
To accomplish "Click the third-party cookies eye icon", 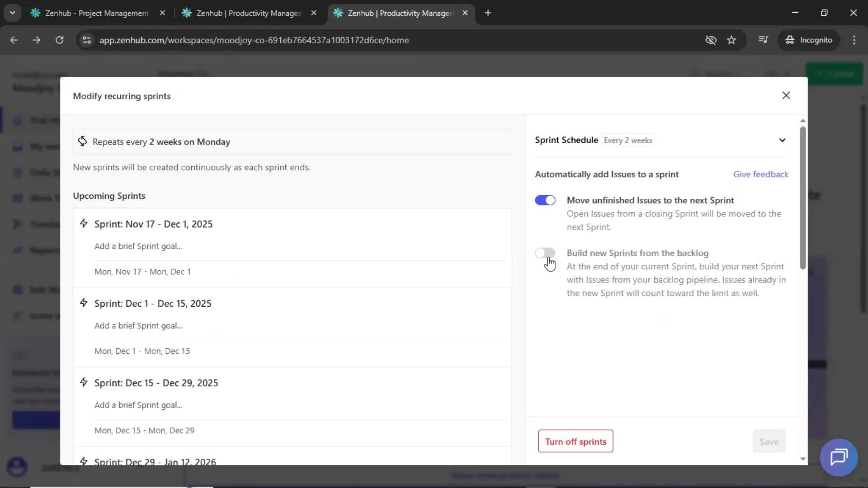I will pos(711,40).
